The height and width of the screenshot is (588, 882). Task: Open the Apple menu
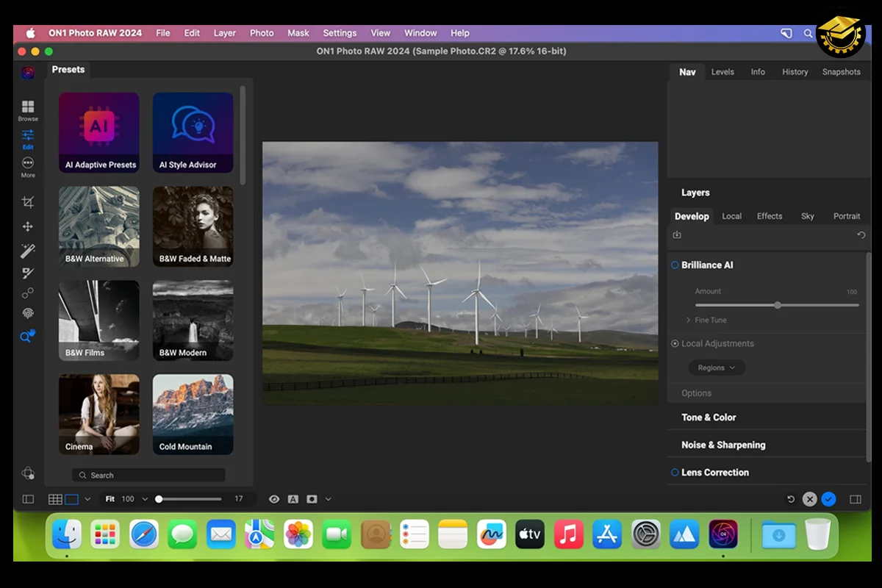click(x=31, y=33)
